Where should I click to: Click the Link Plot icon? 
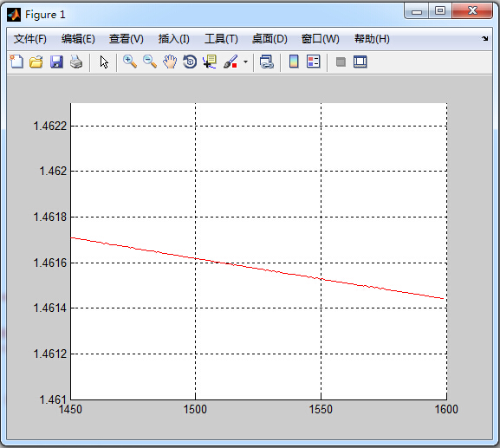(x=267, y=62)
